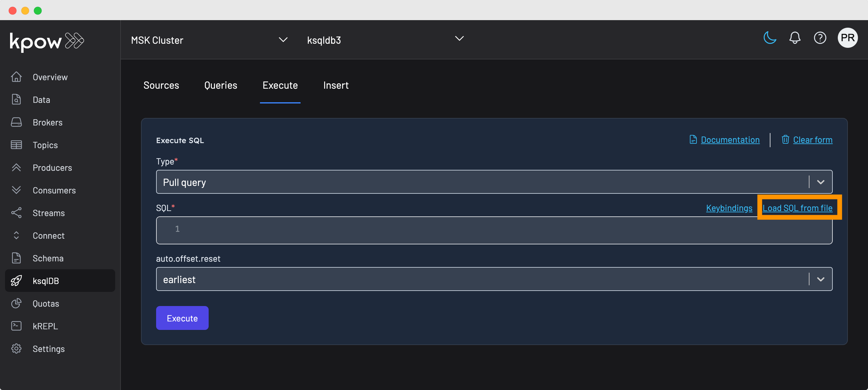Switch to the Queries tab
Image resolution: width=868 pixels, height=390 pixels.
221,85
